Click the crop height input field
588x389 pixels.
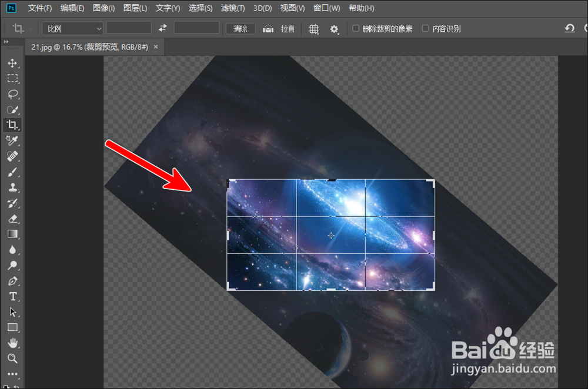(196, 28)
